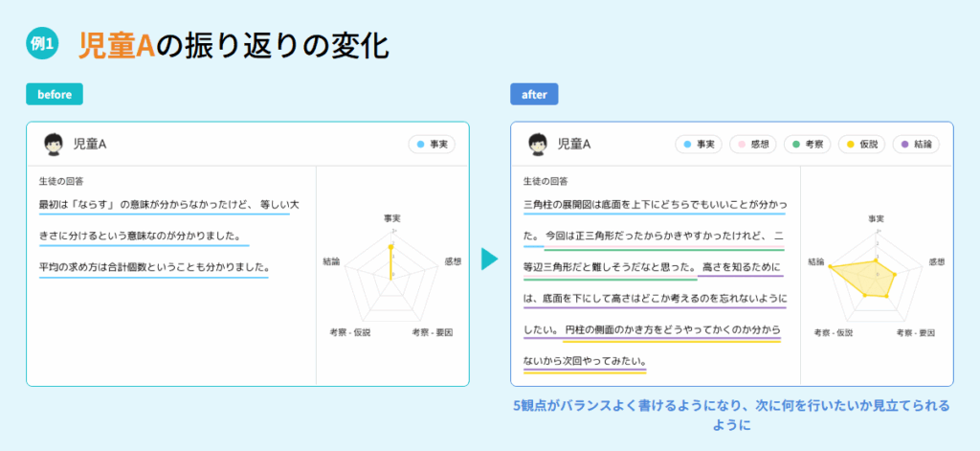Click the 児童A name in the after panel
This screenshot has height=451, width=980.
point(574,145)
